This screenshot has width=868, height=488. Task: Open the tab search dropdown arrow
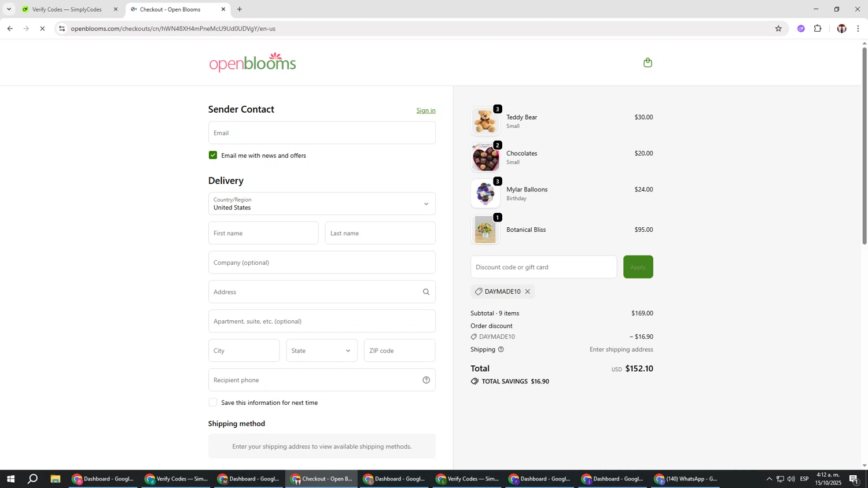pyautogui.click(x=9, y=9)
